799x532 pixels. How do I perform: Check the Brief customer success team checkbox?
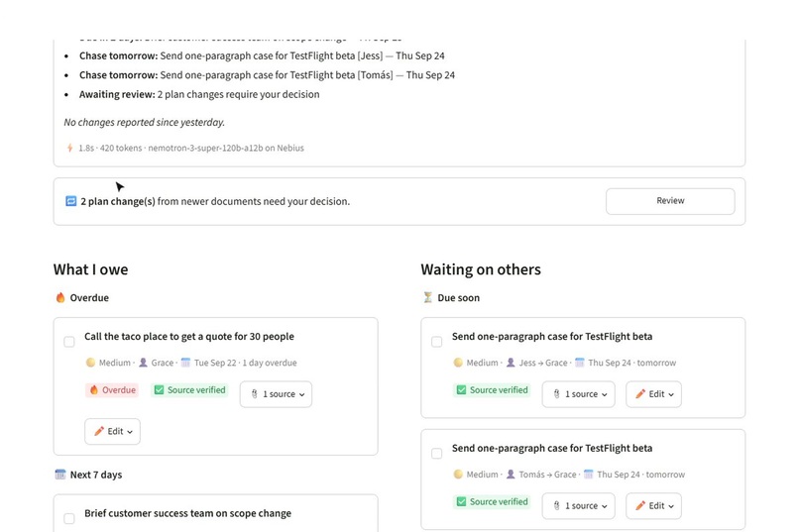click(x=69, y=519)
